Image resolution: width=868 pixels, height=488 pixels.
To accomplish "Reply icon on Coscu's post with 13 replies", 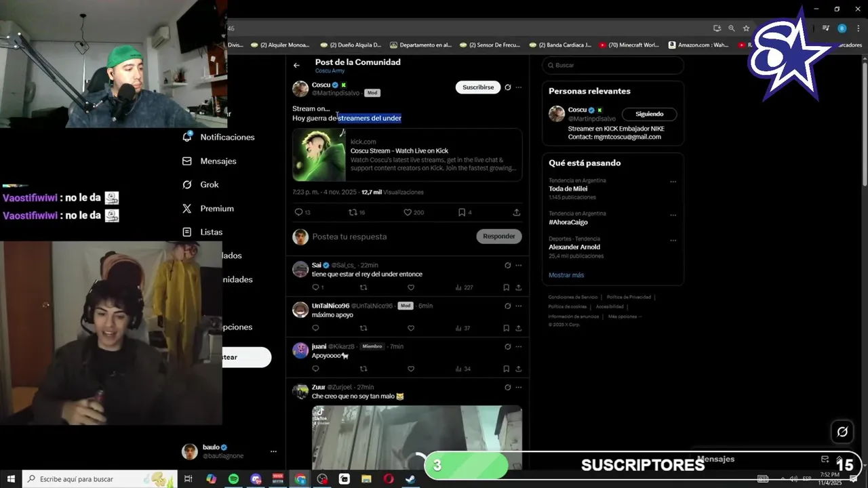I will [298, 212].
